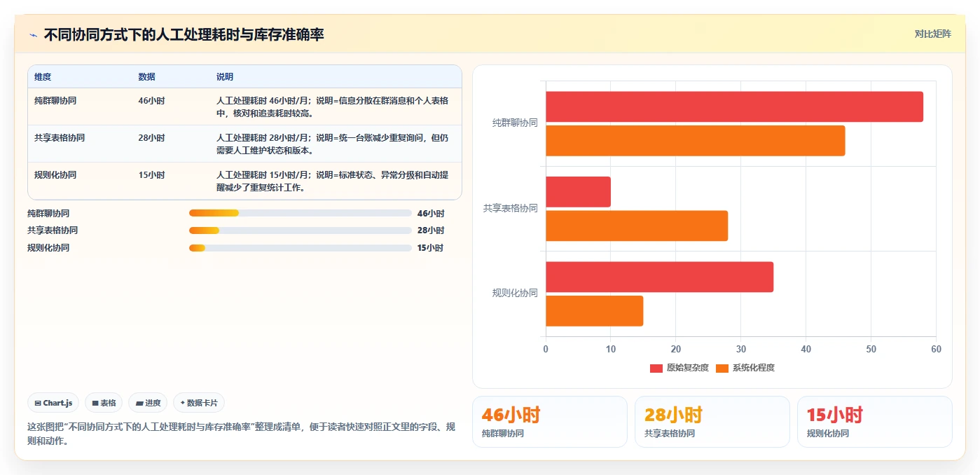980x475 pixels.
Task: Click x-axis tick value 50
Action: tap(871, 349)
